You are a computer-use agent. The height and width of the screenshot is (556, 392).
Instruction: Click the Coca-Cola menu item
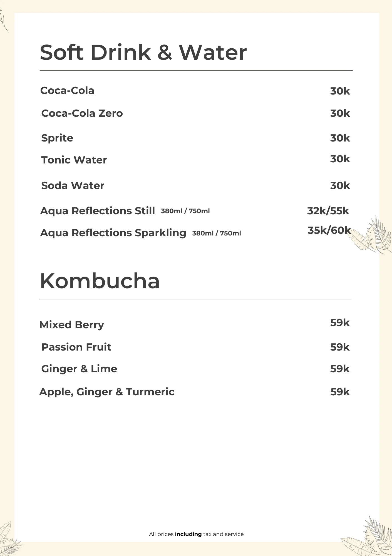pyautogui.click(x=67, y=91)
